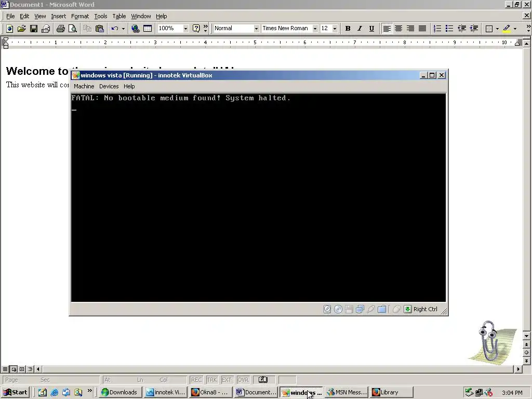Undo the last action with the Undo arrow
532x399 pixels.
(115, 29)
